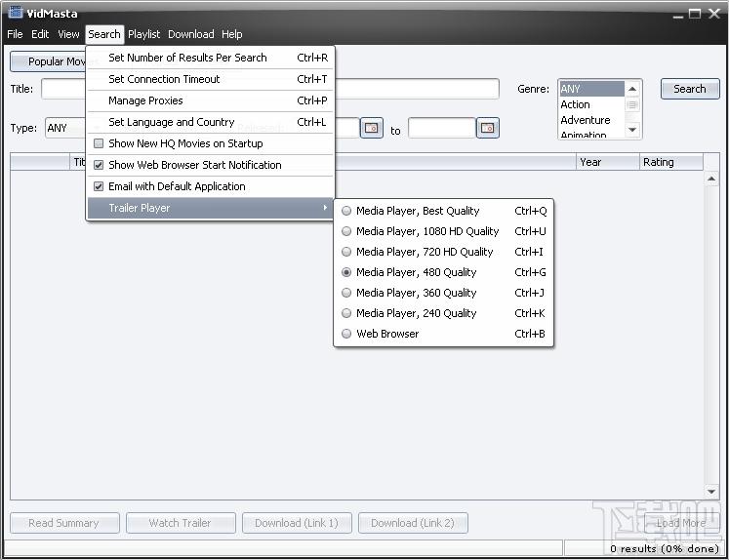Click the Popular Movies button
Screen dimensions: 729x560
tap(49, 61)
